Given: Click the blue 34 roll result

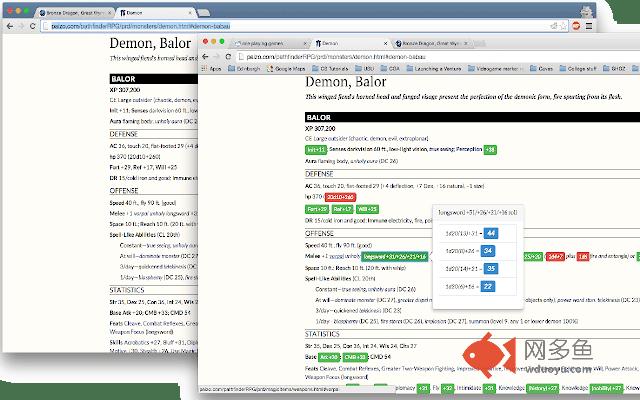Looking at the screenshot, I should point(488,251).
